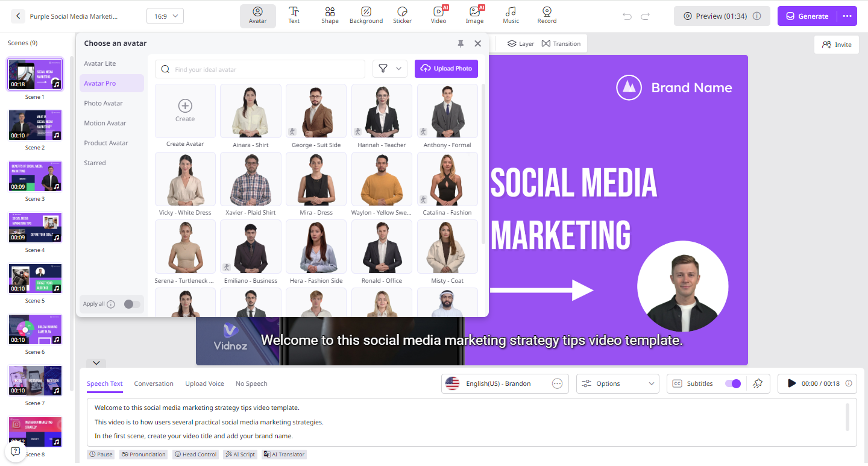Open the 16:9 aspect ratio dropdown

coord(165,16)
